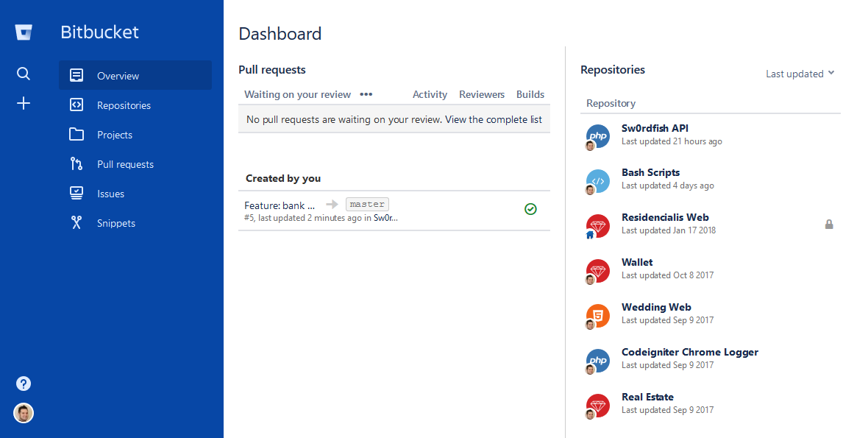The width and height of the screenshot is (868, 438).
Task: Open the Real Estate repository
Action: pos(647,397)
